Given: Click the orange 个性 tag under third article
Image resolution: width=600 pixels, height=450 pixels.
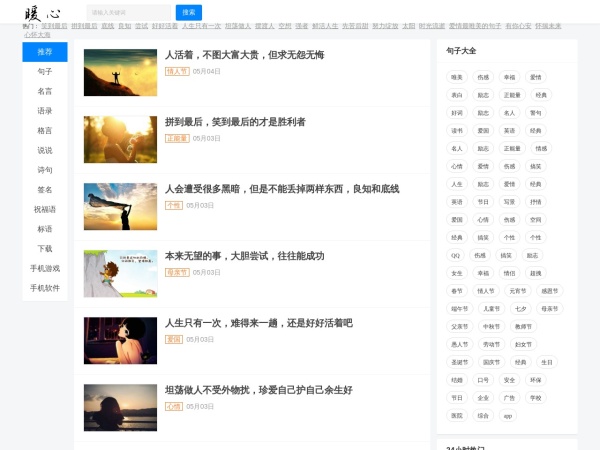Looking at the screenshot, I should tap(174, 205).
